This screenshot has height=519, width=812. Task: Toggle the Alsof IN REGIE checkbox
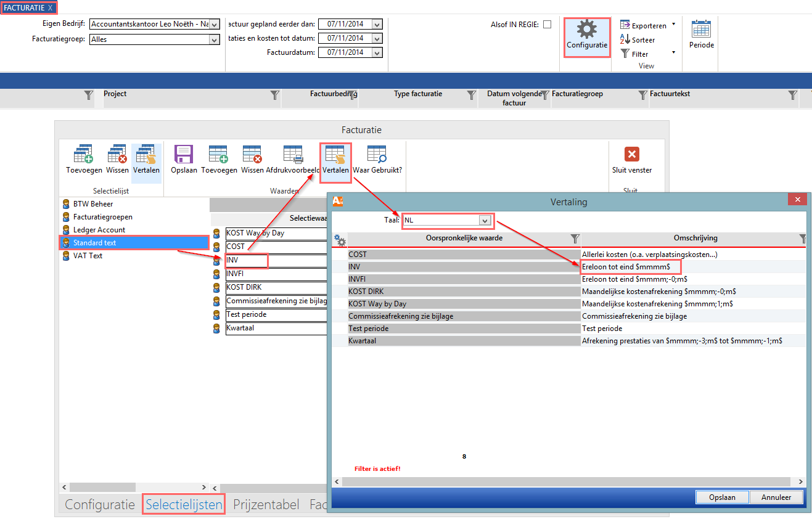pyautogui.click(x=547, y=25)
